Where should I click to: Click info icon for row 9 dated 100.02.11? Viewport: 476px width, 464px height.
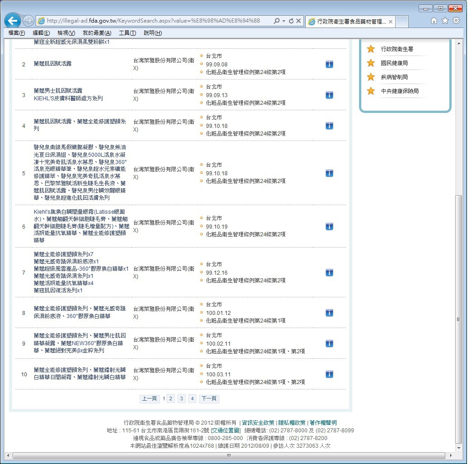[x=329, y=343]
